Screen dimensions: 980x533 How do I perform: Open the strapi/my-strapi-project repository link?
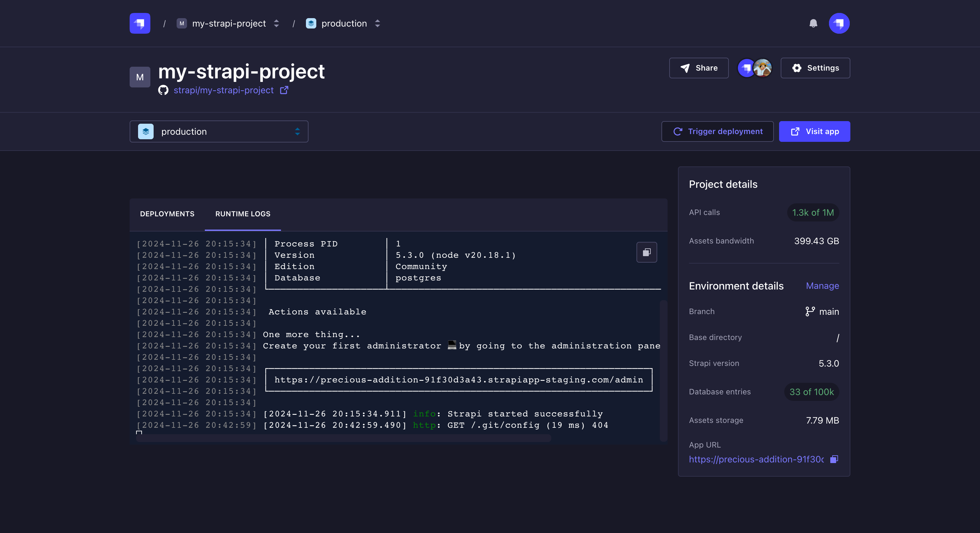(x=224, y=90)
